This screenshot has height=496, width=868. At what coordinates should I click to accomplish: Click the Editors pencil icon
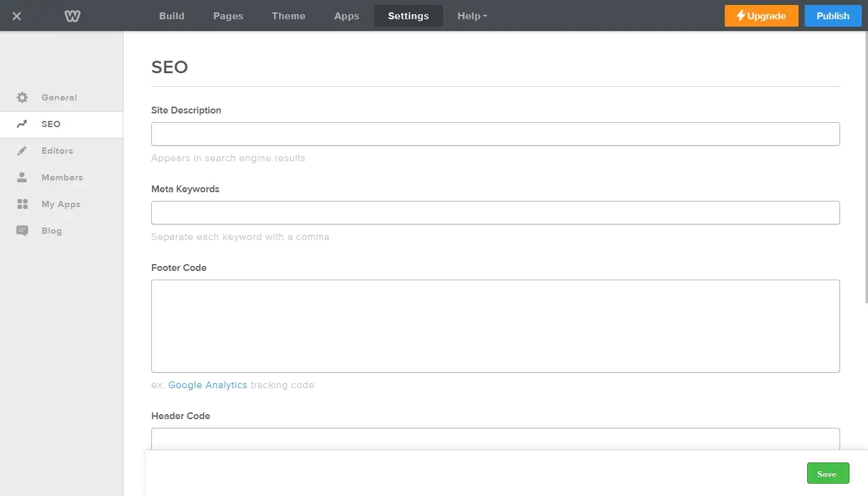22,151
